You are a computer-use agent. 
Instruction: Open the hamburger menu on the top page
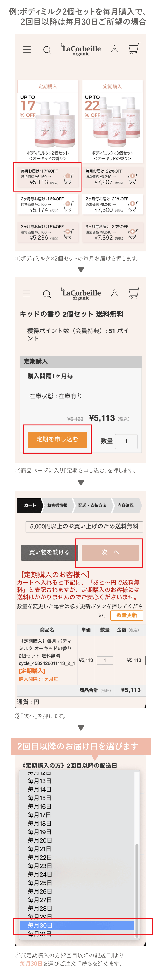click(x=27, y=49)
